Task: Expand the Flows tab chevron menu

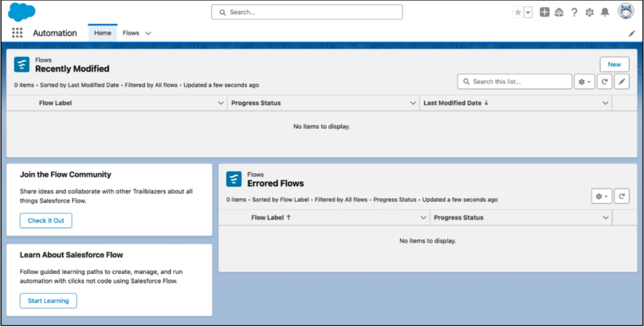Action: (148, 33)
